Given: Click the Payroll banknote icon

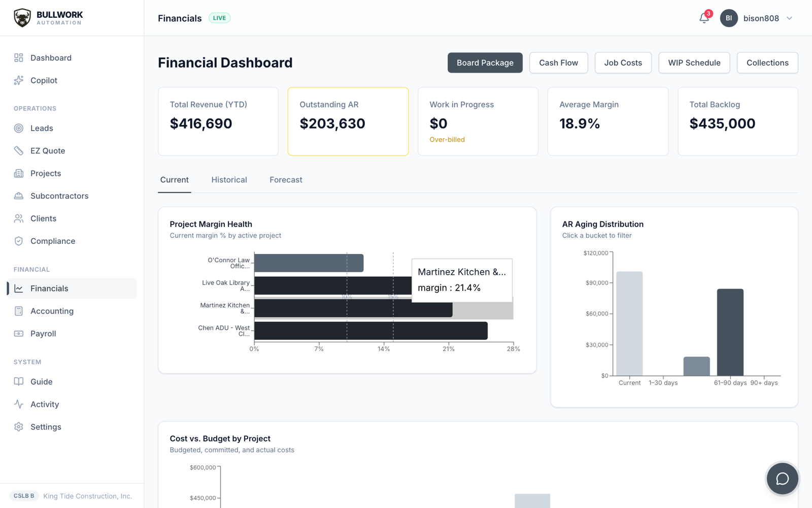Looking at the screenshot, I should click(19, 334).
